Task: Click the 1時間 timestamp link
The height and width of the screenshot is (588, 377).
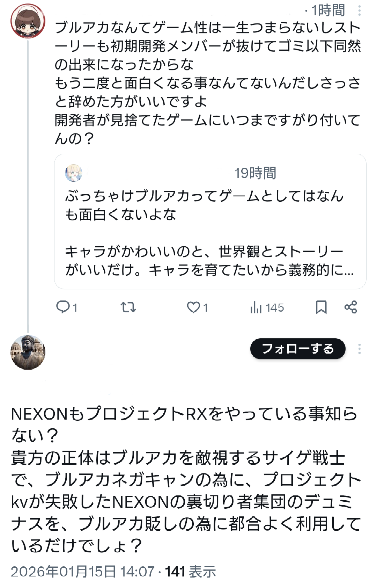Action: coord(328,10)
